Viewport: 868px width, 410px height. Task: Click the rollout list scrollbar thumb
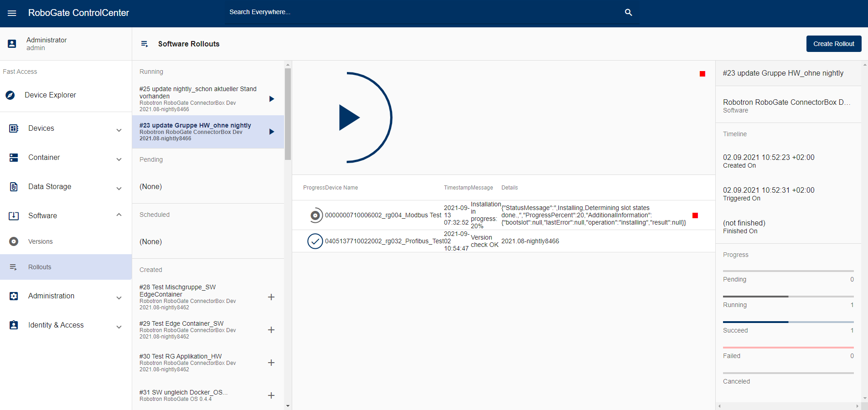(288, 114)
